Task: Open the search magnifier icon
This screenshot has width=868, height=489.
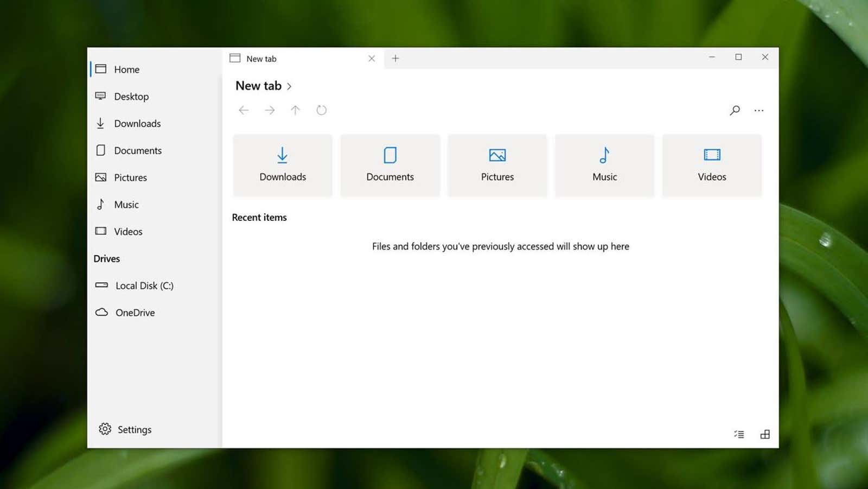Action: click(x=735, y=111)
